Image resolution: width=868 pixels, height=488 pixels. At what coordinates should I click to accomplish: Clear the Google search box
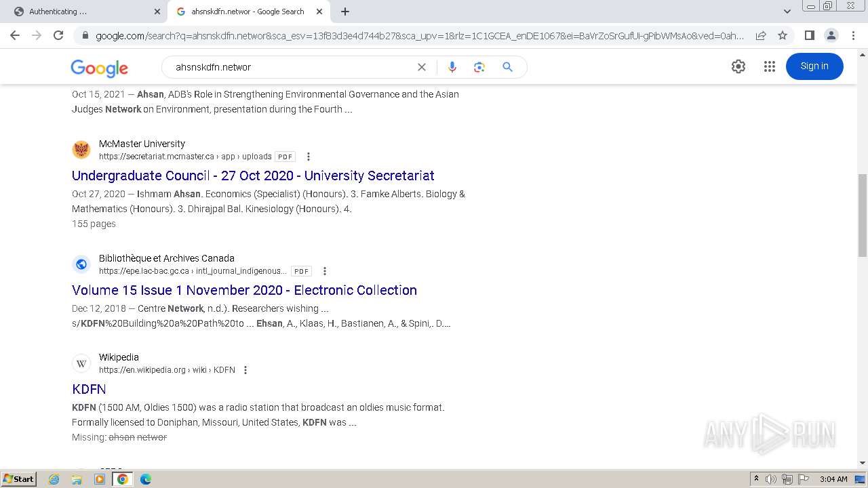(x=422, y=67)
